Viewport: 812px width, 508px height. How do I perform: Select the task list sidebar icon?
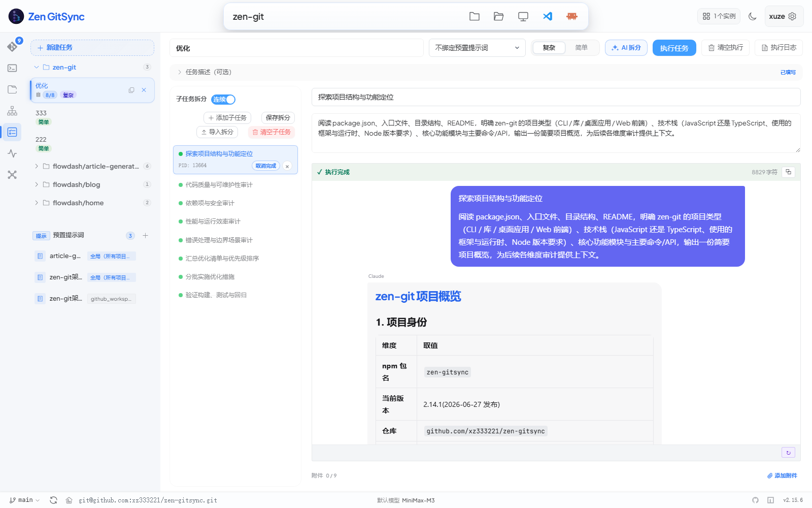[x=12, y=132]
